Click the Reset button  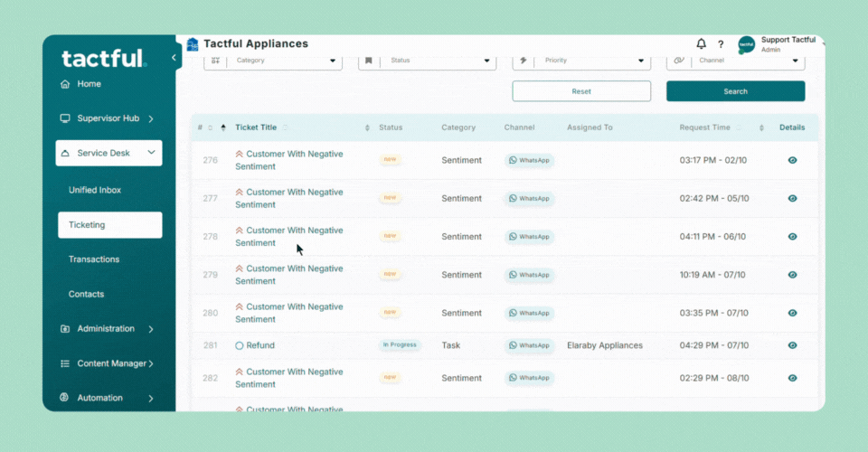click(x=581, y=91)
